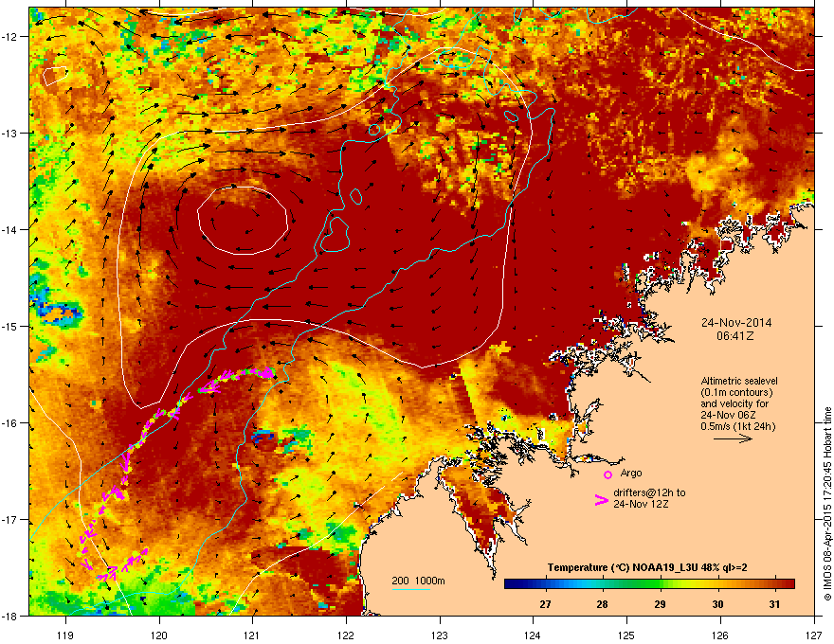This screenshot has height=644, width=834.
Task: Click the dark red end of temperature colorbar
Action: pos(789,584)
